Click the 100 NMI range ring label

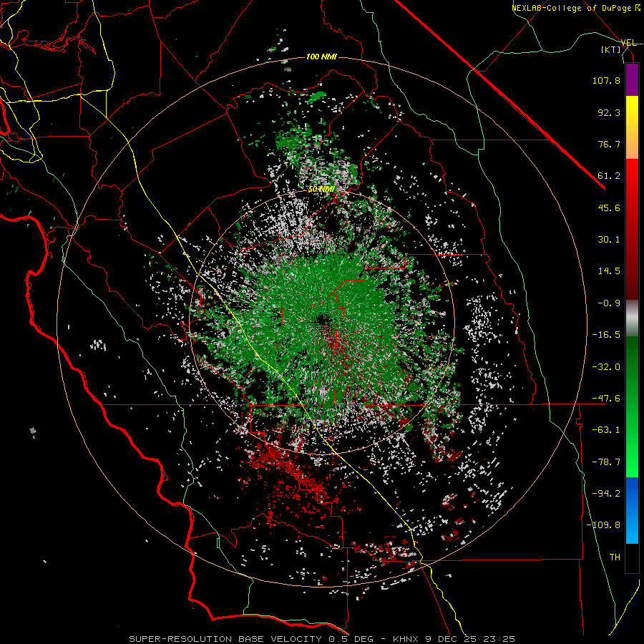(x=321, y=57)
